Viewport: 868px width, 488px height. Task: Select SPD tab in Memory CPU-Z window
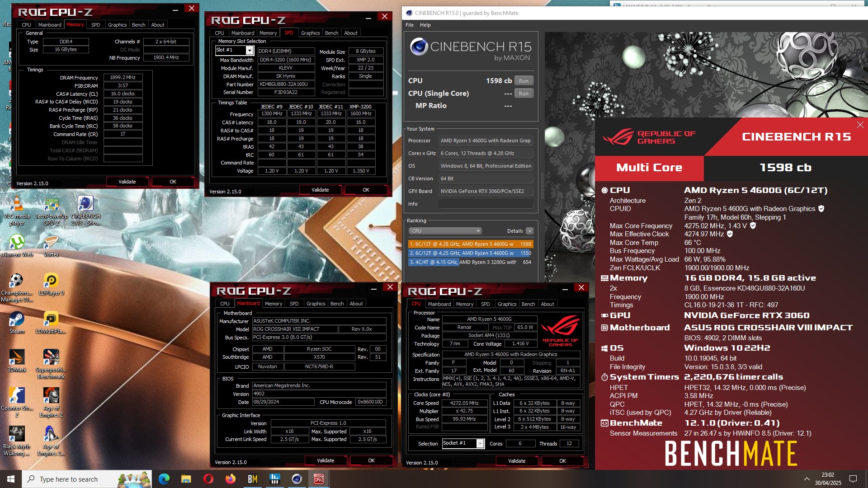[x=95, y=25]
